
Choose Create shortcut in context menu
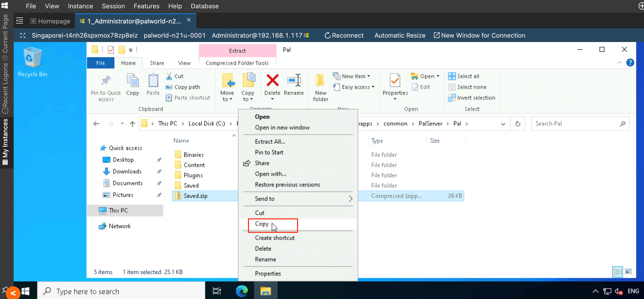click(275, 238)
